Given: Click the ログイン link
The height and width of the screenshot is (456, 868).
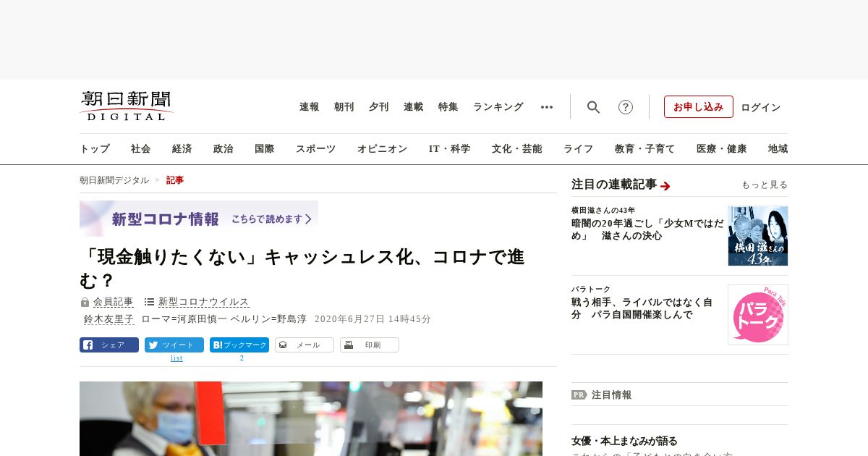Looking at the screenshot, I should 761,107.
